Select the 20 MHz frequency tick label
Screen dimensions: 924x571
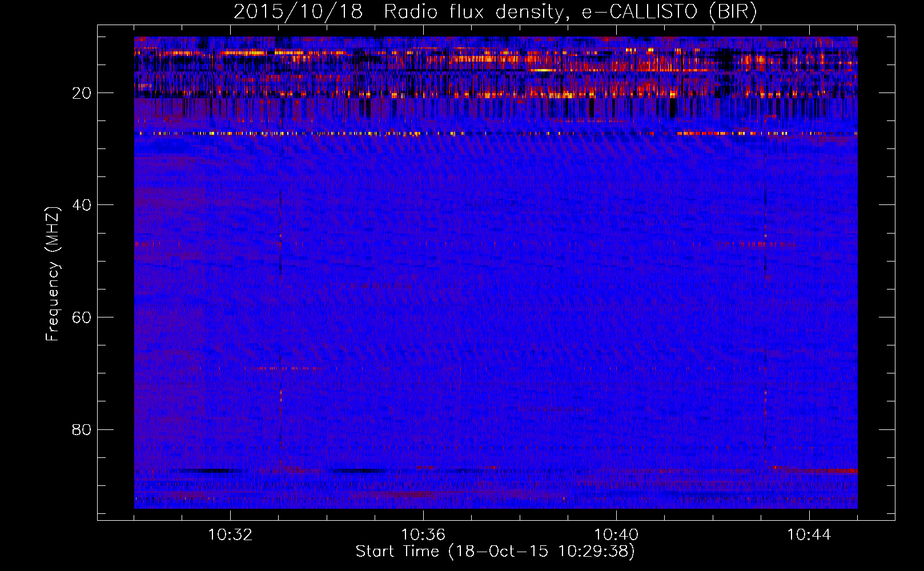click(x=82, y=93)
